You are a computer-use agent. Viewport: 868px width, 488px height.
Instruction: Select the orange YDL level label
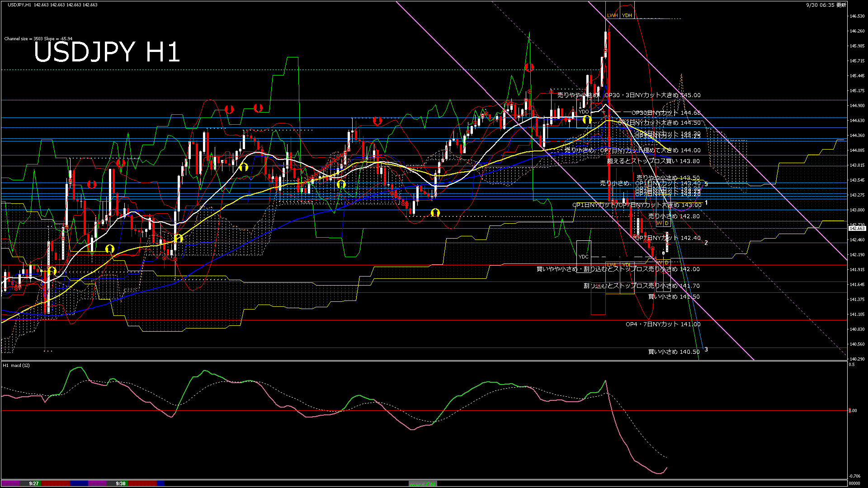[627, 265]
